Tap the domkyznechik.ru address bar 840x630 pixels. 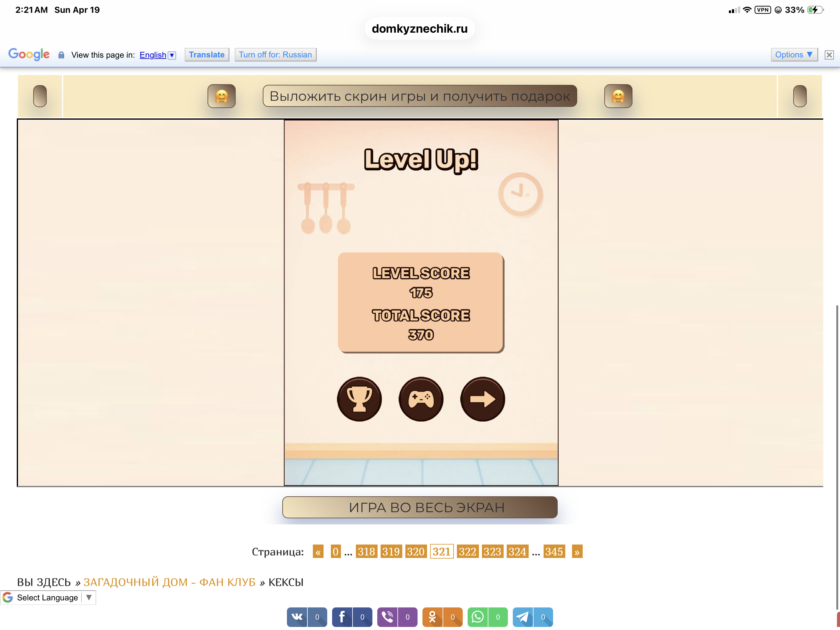pos(420,28)
